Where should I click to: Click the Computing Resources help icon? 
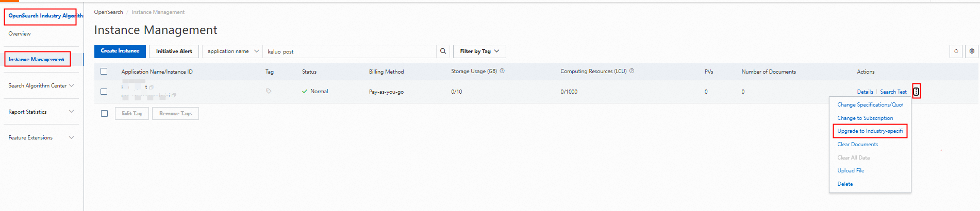(x=632, y=71)
